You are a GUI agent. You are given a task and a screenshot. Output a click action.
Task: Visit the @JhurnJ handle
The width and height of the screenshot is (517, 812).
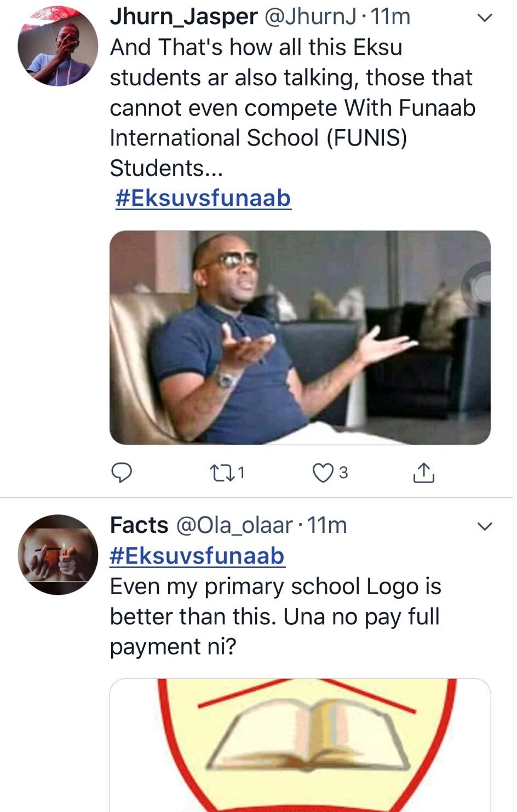click(x=311, y=16)
